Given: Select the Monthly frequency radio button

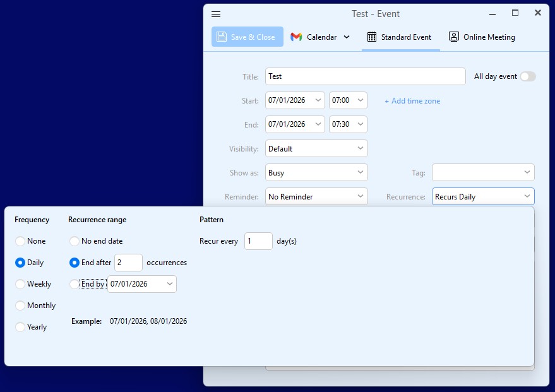Looking at the screenshot, I should [21, 306].
